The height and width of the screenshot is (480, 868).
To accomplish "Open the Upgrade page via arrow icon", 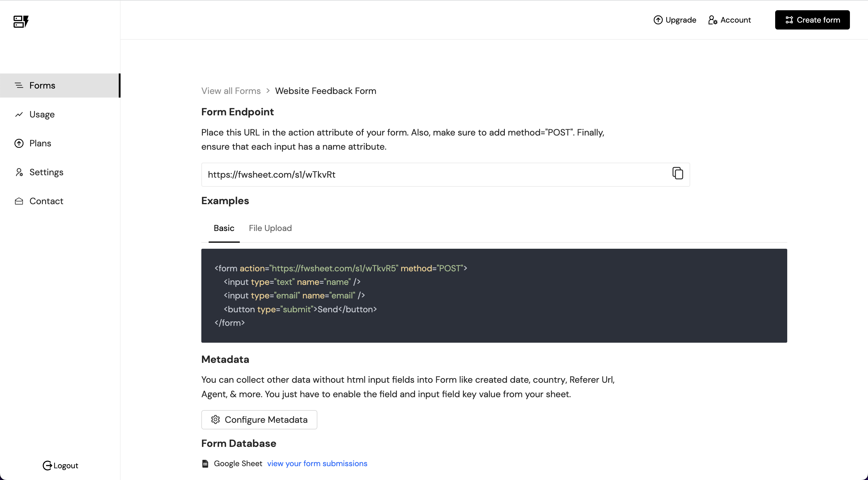I will click(x=659, y=20).
